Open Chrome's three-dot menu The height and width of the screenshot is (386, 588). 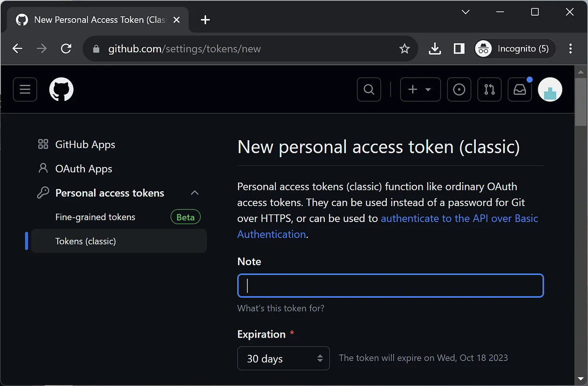click(x=570, y=49)
